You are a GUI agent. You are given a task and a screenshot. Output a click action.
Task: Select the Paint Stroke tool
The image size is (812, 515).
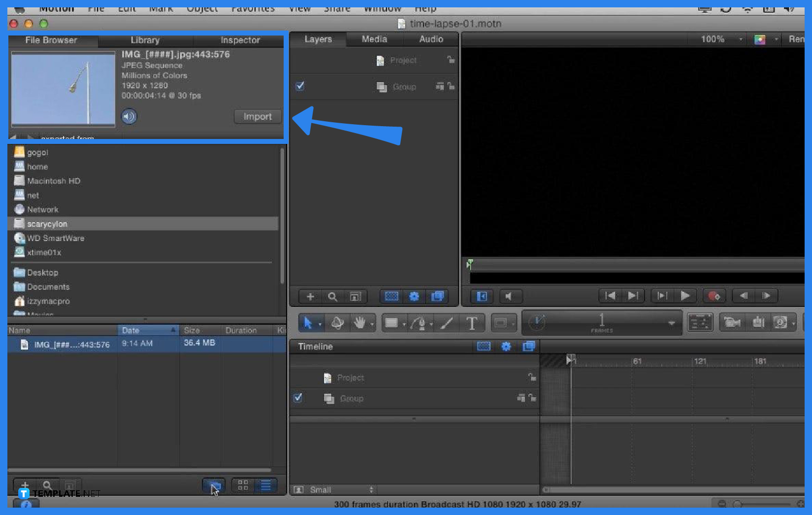tap(447, 323)
